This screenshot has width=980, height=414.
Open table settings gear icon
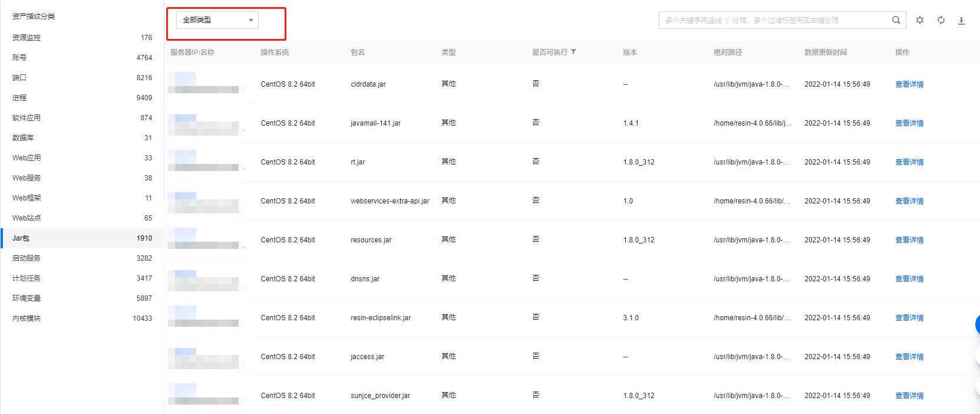tap(920, 20)
